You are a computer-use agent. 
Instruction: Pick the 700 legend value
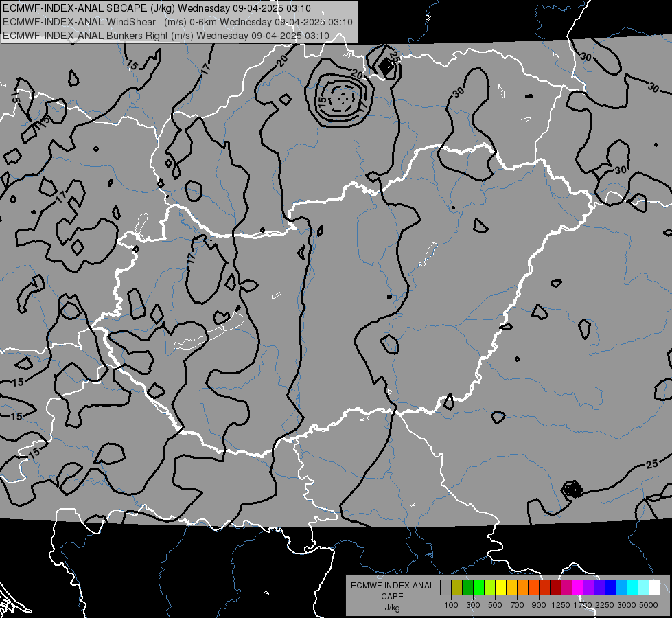point(518,605)
